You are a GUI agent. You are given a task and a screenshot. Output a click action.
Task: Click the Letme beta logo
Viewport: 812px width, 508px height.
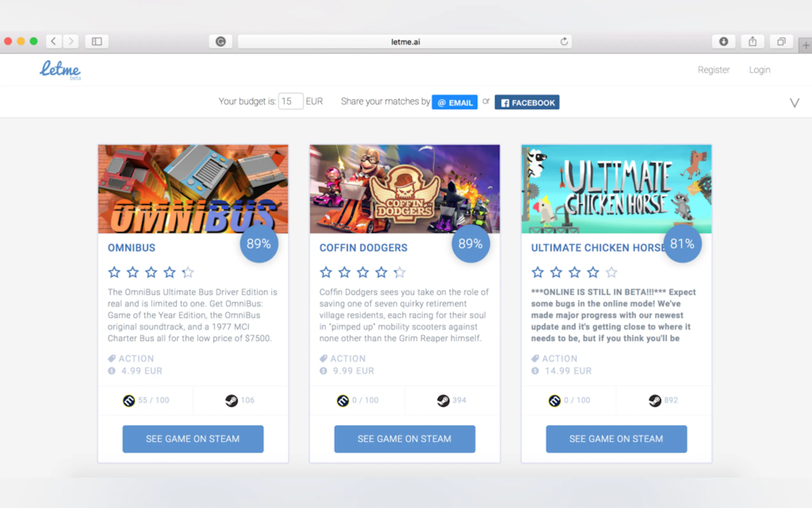(60, 70)
